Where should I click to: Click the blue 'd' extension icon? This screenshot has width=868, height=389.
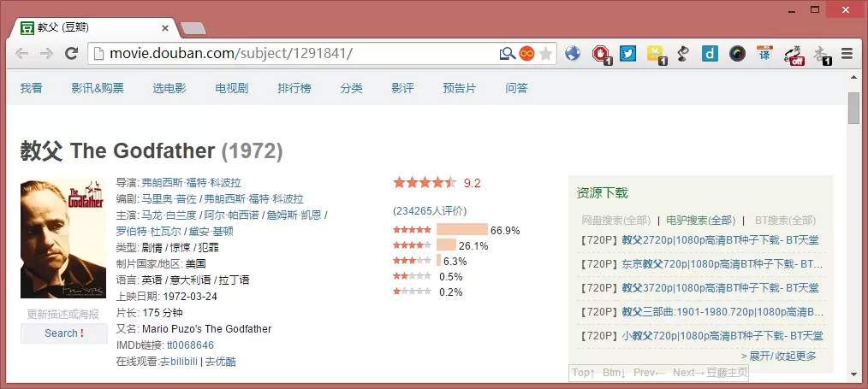(710, 54)
